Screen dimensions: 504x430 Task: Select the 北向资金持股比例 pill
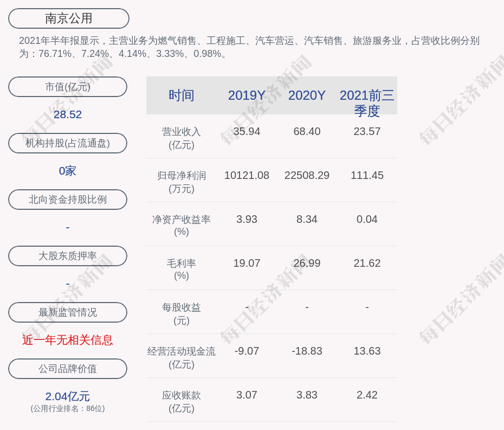pos(68,200)
